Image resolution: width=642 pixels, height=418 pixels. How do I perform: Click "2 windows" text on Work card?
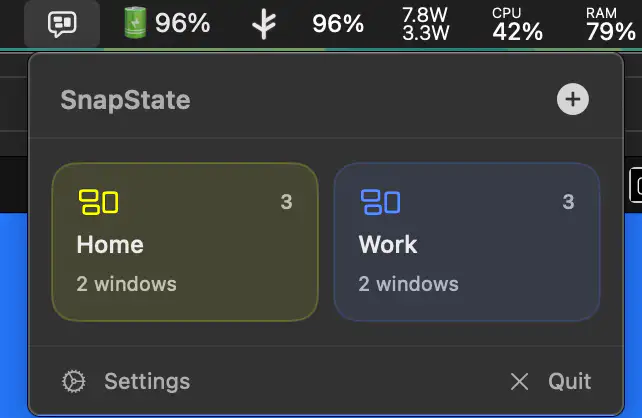[x=408, y=284]
